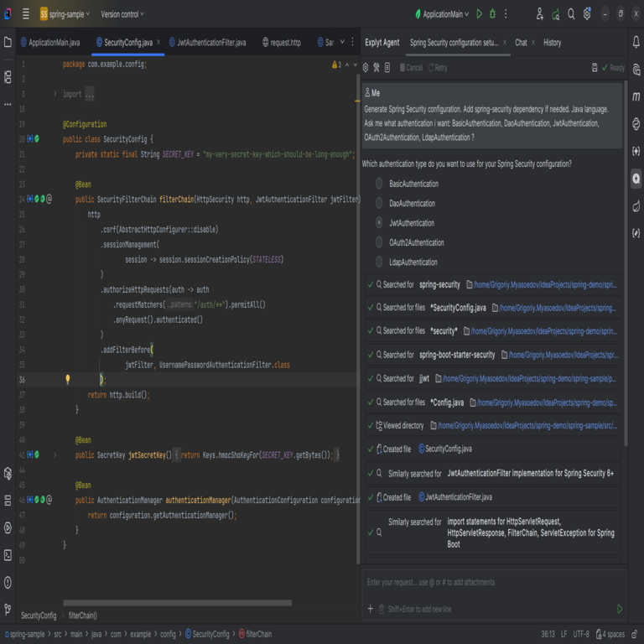The width and height of the screenshot is (644, 644).
Task: Open the Maven tool window
Action: [636, 96]
